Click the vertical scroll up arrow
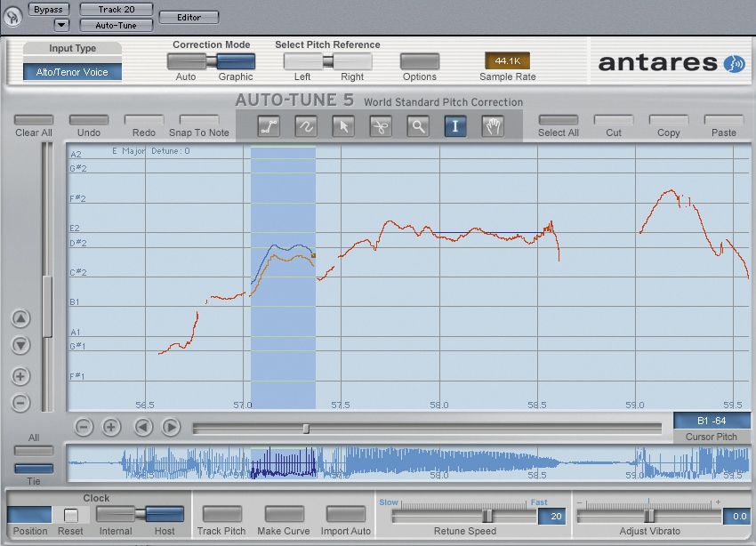756x546 pixels. coord(20,318)
